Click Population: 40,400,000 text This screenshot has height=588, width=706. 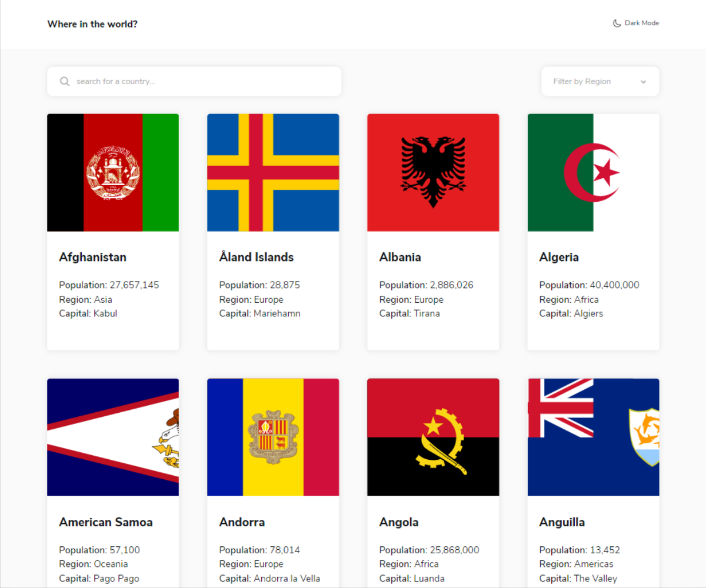[589, 285]
